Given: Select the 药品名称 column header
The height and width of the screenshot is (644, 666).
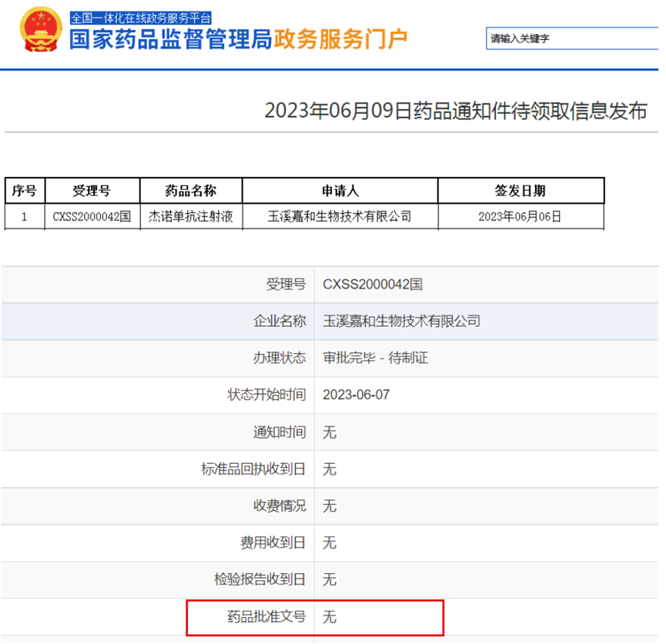Looking at the screenshot, I should (190, 191).
